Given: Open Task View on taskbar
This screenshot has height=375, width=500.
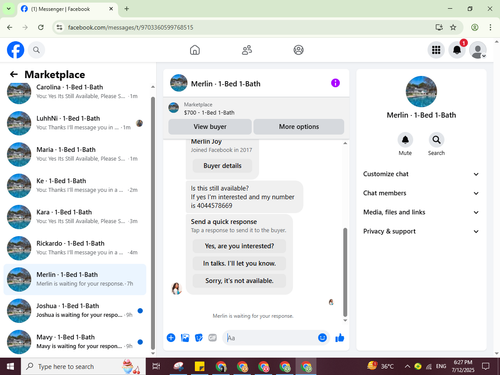Looking at the screenshot, I should [156, 366].
